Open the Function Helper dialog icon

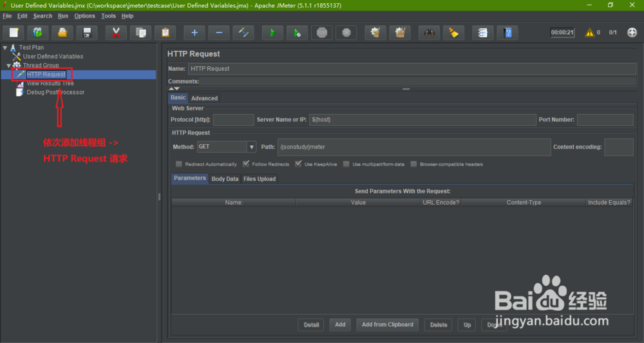483,33
